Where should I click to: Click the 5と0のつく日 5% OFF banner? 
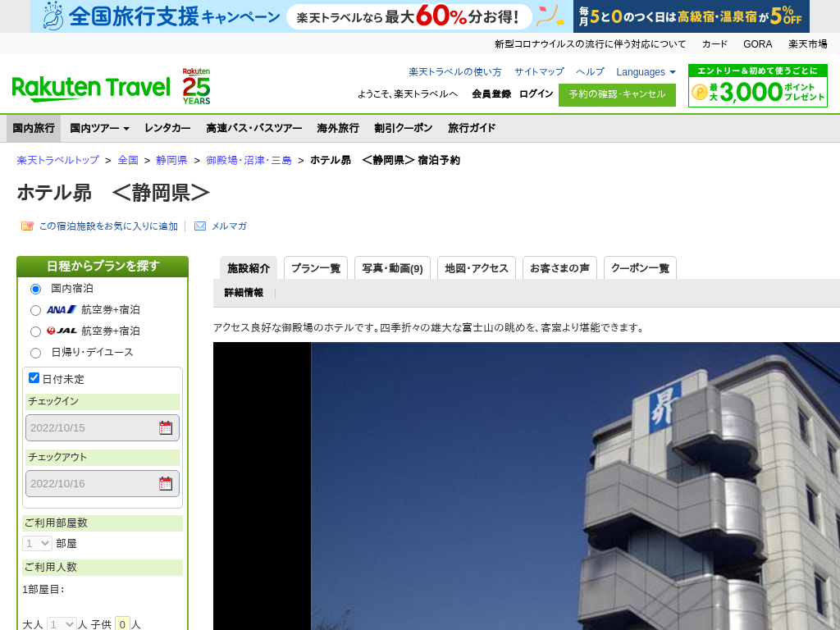[691, 16]
